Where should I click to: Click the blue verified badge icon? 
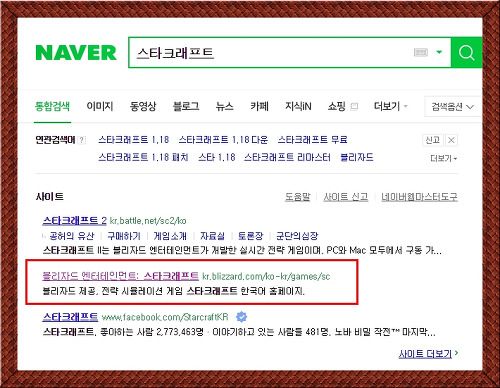(241, 317)
